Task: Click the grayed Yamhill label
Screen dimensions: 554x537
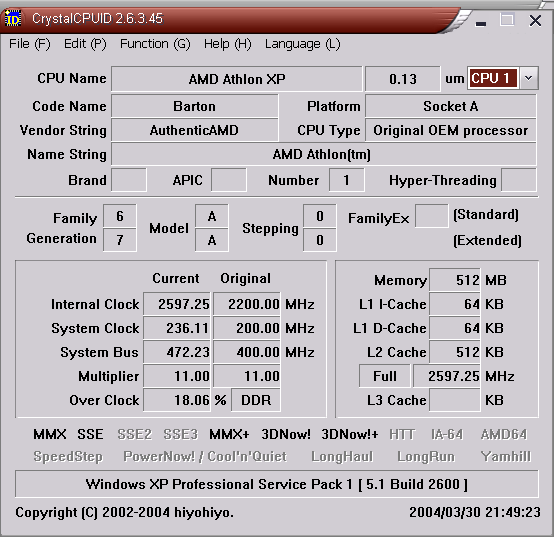Action: pyautogui.click(x=506, y=456)
